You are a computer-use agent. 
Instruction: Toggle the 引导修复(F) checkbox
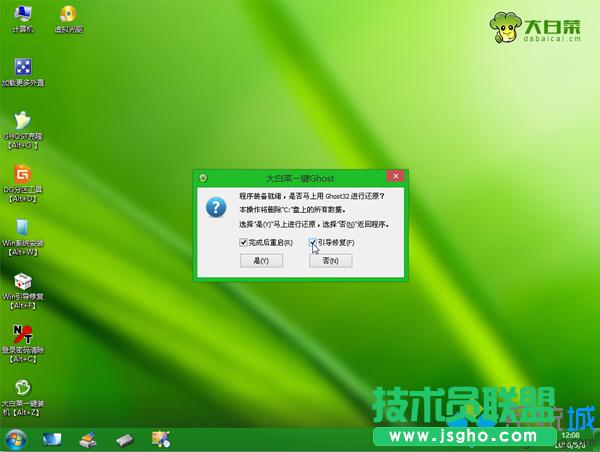(x=313, y=243)
